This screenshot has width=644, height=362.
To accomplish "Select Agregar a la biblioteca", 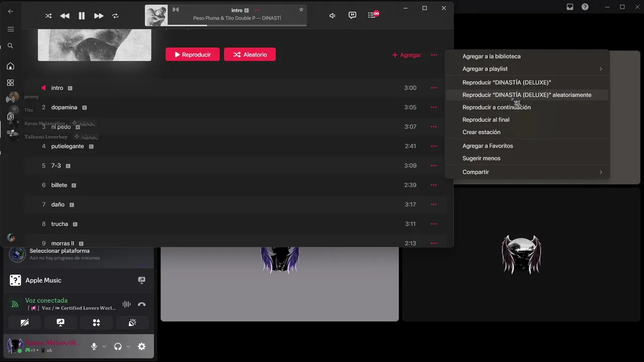I will click(x=527, y=56).
